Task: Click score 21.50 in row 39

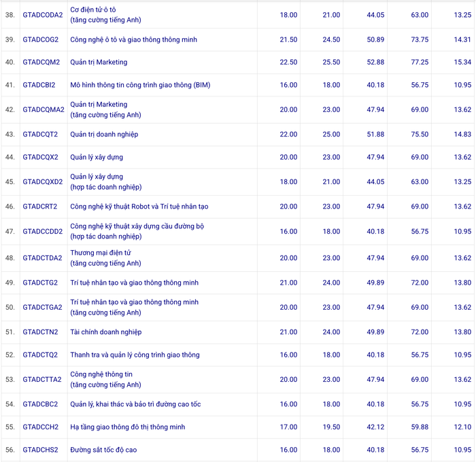Action: click(x=288, y=39)
